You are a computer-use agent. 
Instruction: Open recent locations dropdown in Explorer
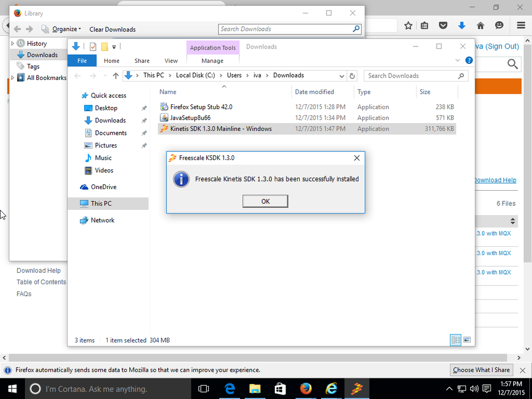click(105, 76)
